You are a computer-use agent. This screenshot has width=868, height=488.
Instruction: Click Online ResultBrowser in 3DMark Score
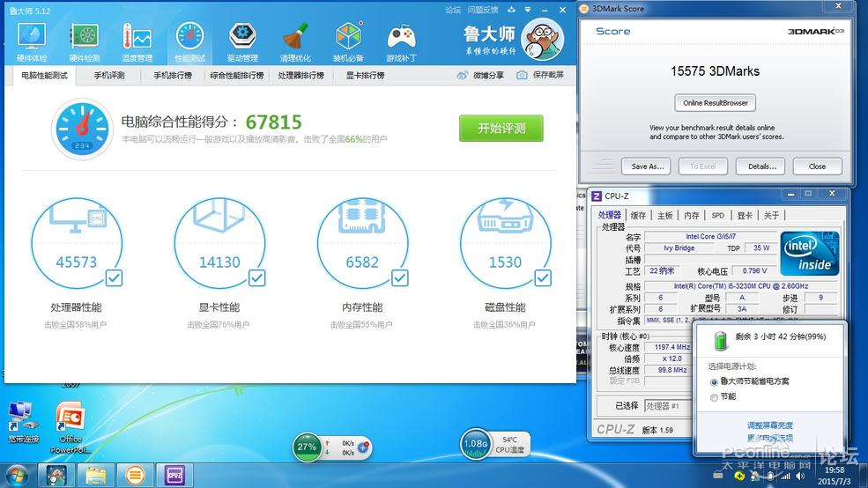click(716, 103)
